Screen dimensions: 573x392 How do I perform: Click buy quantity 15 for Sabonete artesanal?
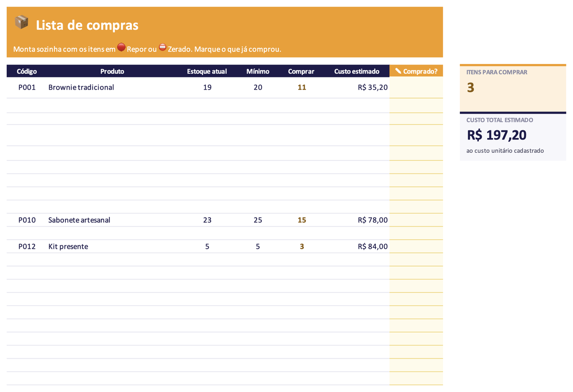pos(302,220)
